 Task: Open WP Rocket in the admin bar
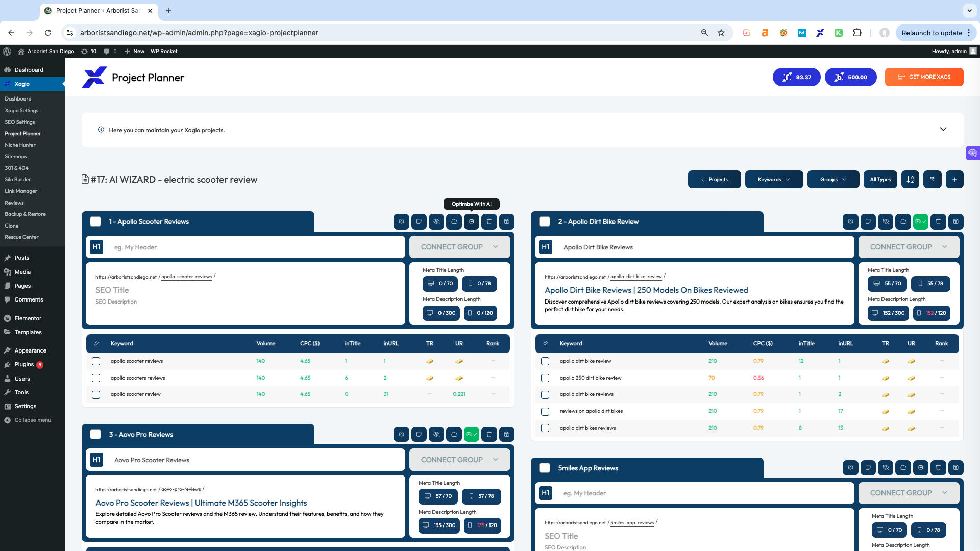point(164,51)
